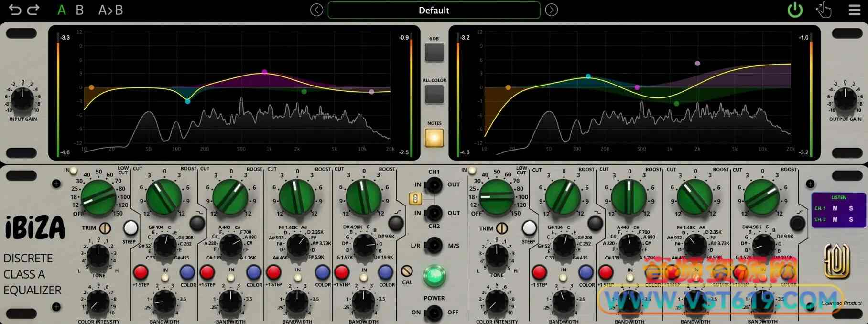Screen dimensions: 868x324
Task: Undo the last change
Action: pos(15,10)
